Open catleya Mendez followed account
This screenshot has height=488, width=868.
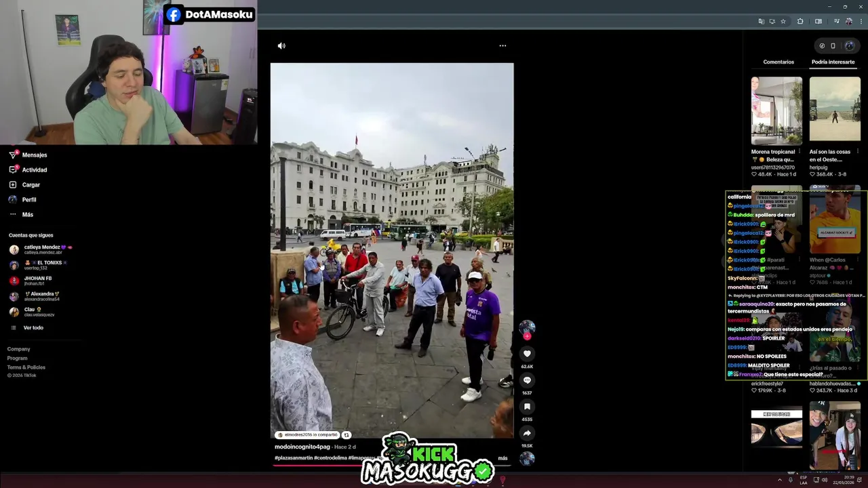pos(41,249)
